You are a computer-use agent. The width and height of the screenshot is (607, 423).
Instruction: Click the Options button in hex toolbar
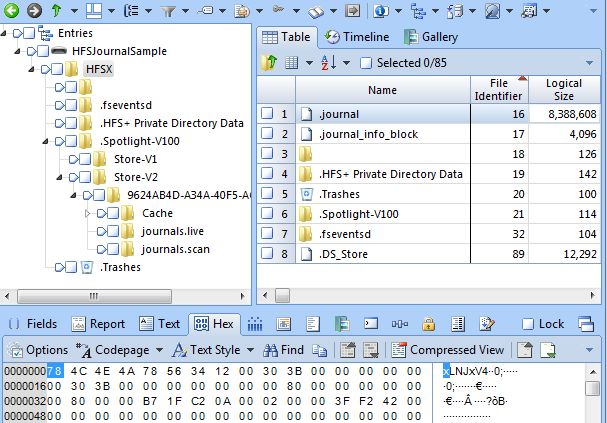point(38,350)
